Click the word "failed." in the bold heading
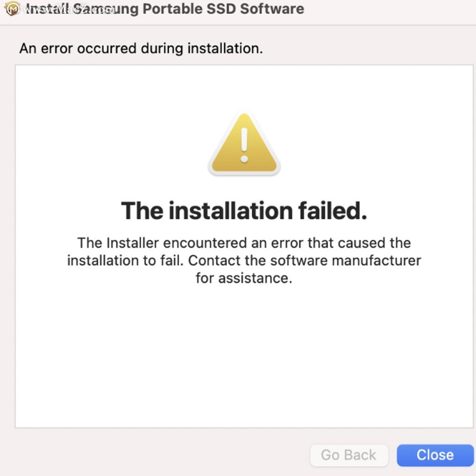This screenshot has width=476, height=476. click(x=333, y=211)
